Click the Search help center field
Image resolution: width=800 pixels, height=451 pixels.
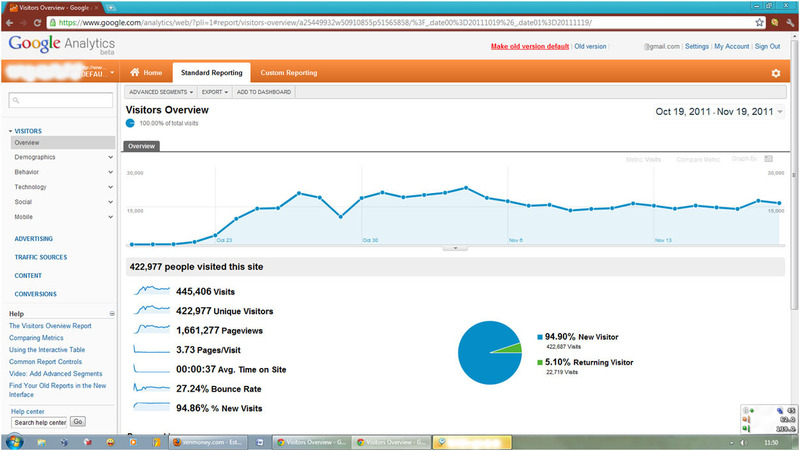point(39,422)
